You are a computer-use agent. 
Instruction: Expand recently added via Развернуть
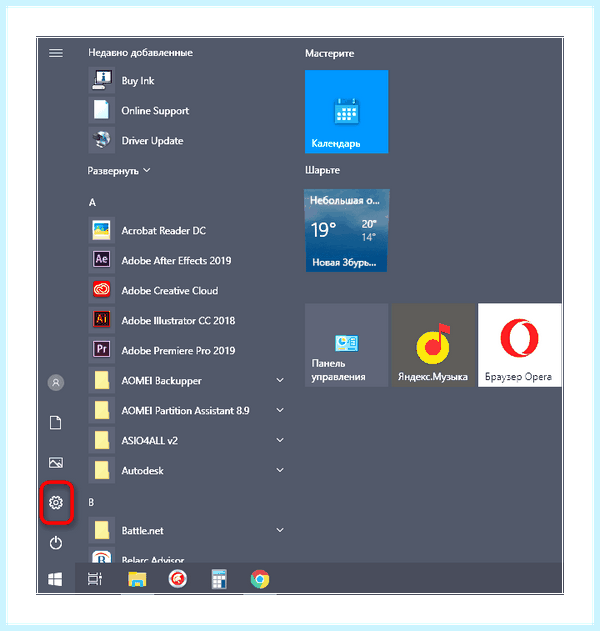click(119, 171)
